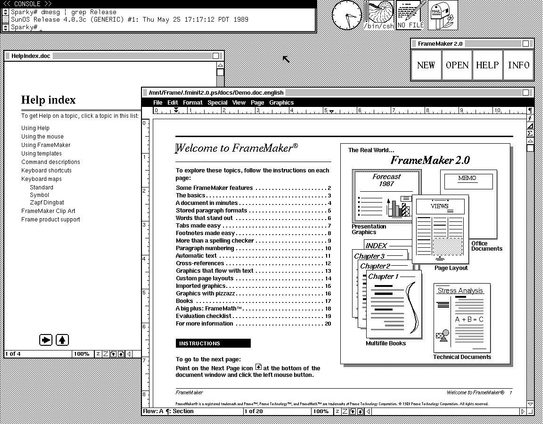Open the Page menu
Viewport: 543px width, 424px height.
(x=257, y=103)
